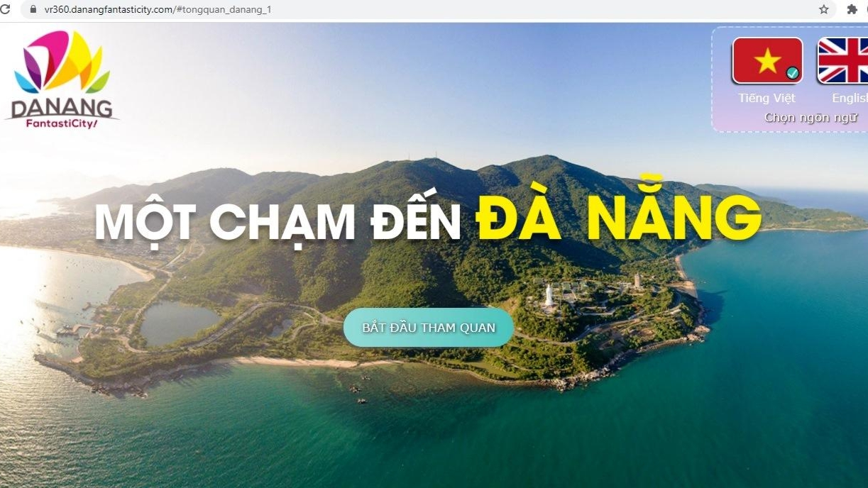Click the small lake in the panorama
The height and width of the screenshot is (488, 868).
click(180, 323)
